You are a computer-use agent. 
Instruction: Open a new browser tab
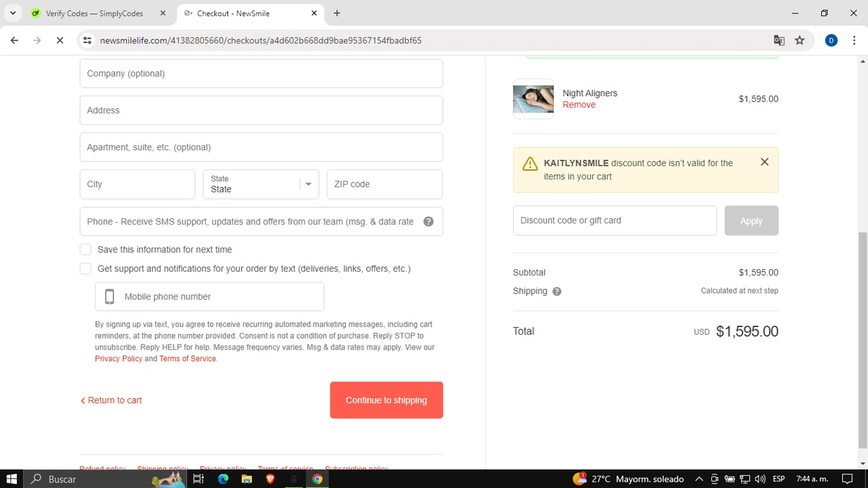coord(337,13)
